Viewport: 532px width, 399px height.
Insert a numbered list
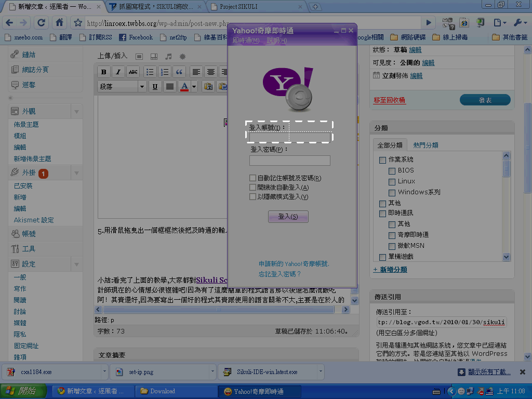pos(165,72)
